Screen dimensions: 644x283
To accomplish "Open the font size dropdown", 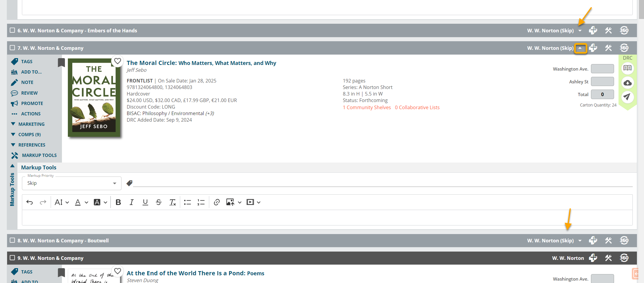I will [62, 202].
